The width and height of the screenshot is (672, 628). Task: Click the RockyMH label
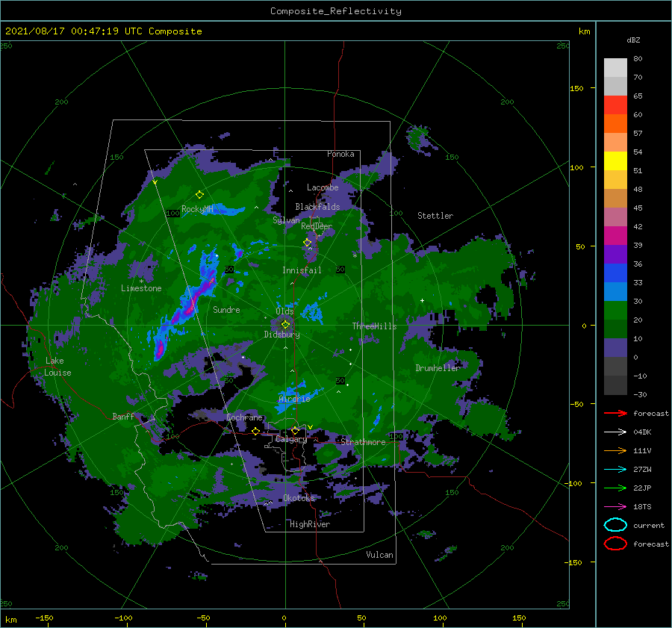point(197,209)
